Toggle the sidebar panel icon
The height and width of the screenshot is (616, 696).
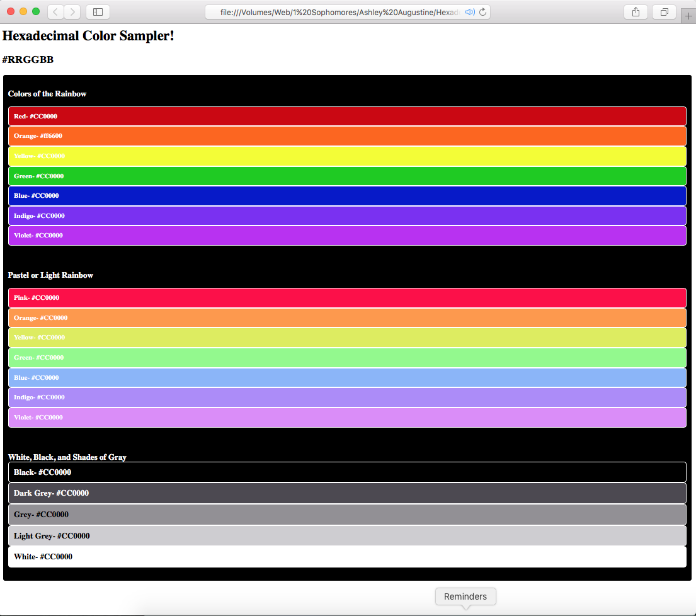click(x=98, y=12)
